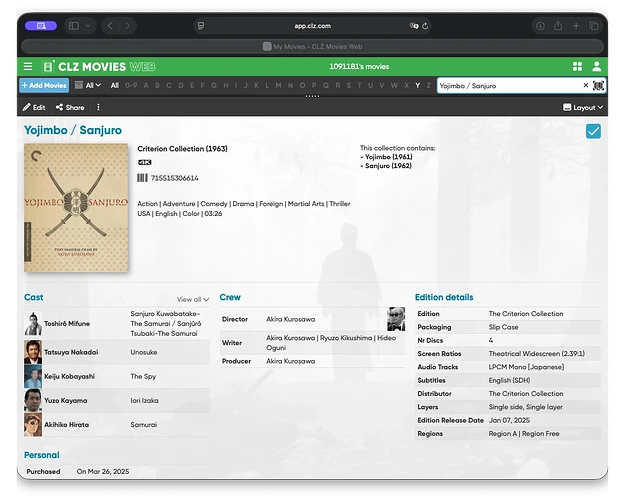Click the Edit pencil button

click(34, 107)
